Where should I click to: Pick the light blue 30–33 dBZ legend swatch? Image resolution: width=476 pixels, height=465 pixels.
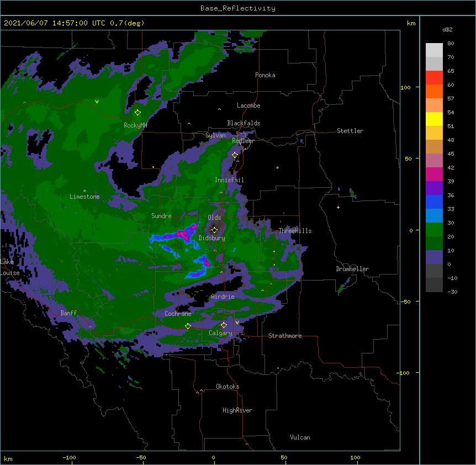click(x=434, y=216)
